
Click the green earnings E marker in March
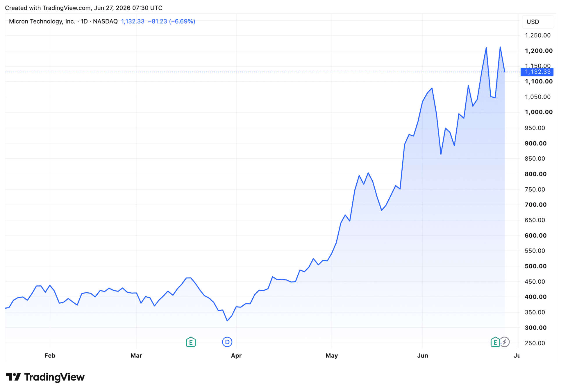pos(191,342)
